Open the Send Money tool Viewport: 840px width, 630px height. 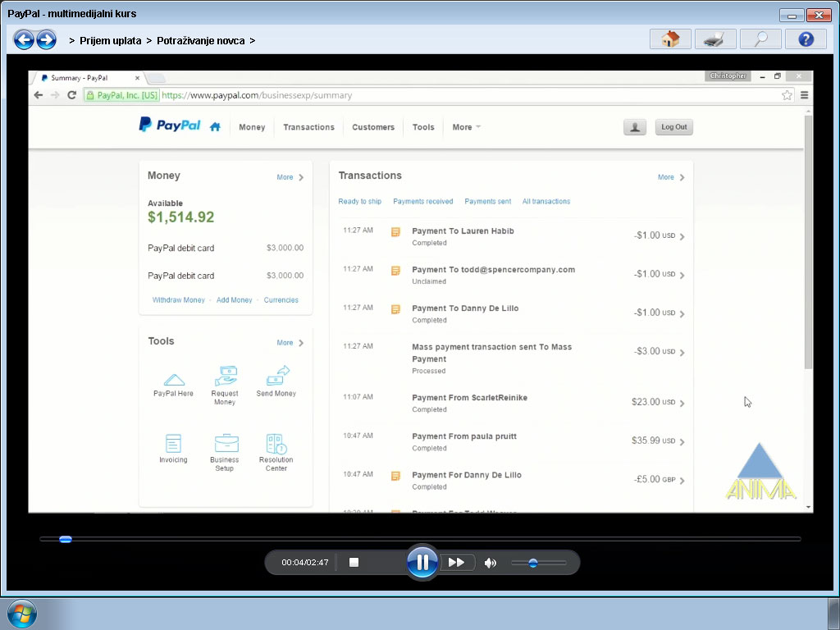276,384
